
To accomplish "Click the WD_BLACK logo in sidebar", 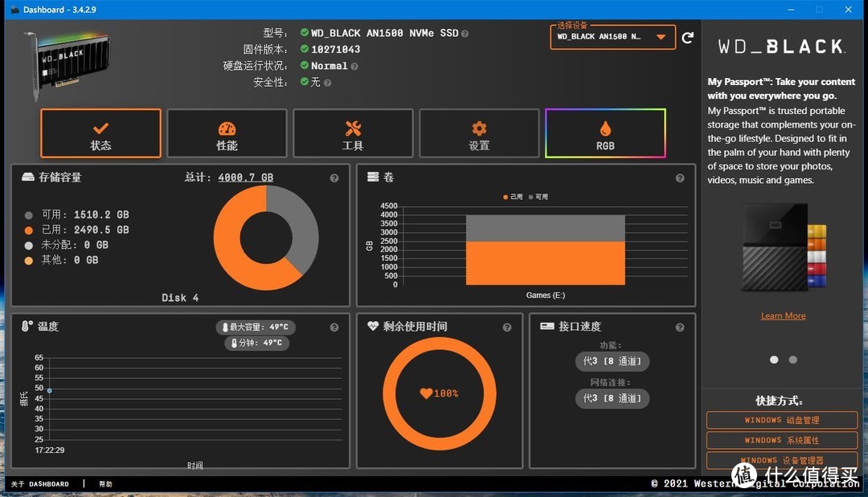I will pyautogui.click(x=780, y=47).
